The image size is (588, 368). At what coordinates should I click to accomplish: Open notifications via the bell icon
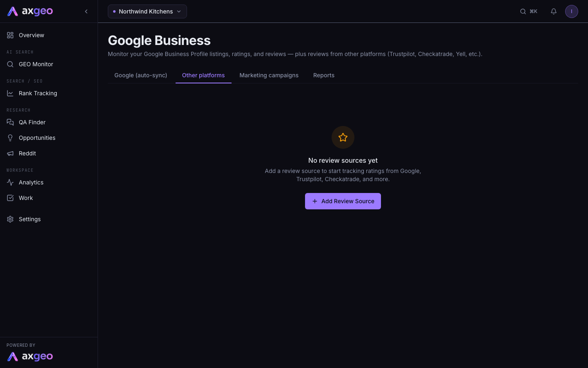click(x=554, y=11)
